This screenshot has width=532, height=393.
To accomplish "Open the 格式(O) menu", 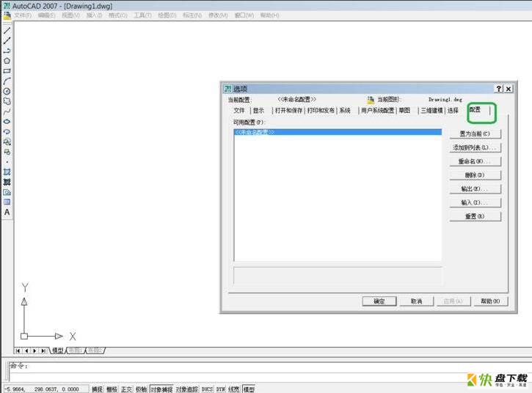I will click(x=117, y=15).
